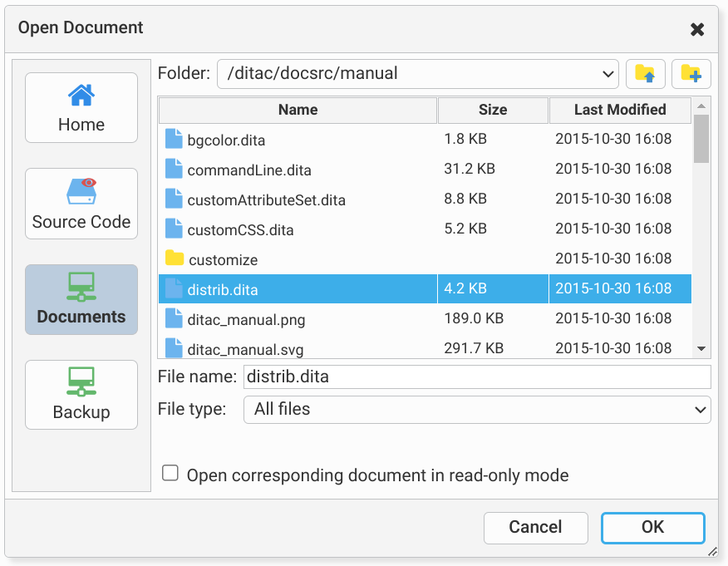Sort by Last Modified column header

620,110
